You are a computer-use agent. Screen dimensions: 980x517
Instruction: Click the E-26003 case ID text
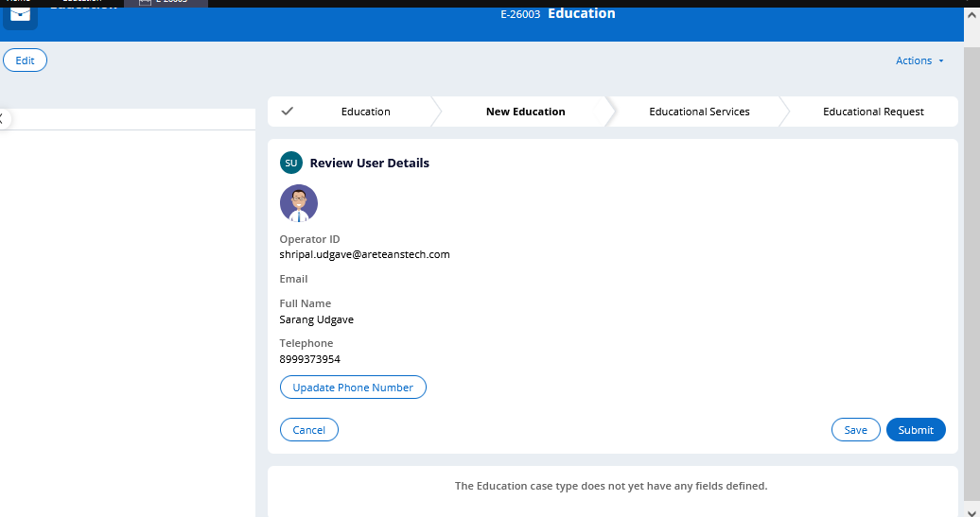520,14
